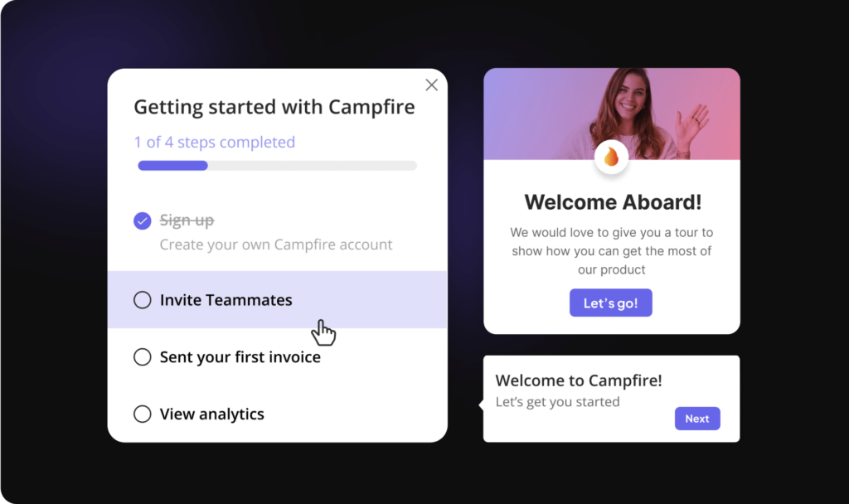This screenshot has width=849, height=504.
Task: Click the tooltip pointer arrow on left edge
Action: coord(481,405)
